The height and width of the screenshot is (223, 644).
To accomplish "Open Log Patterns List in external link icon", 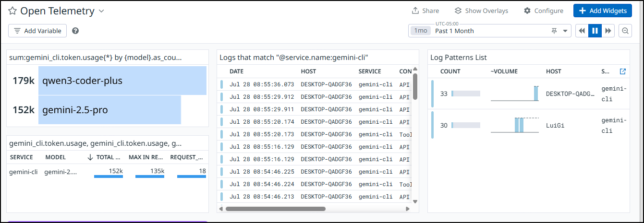I will tap(623, 71).
